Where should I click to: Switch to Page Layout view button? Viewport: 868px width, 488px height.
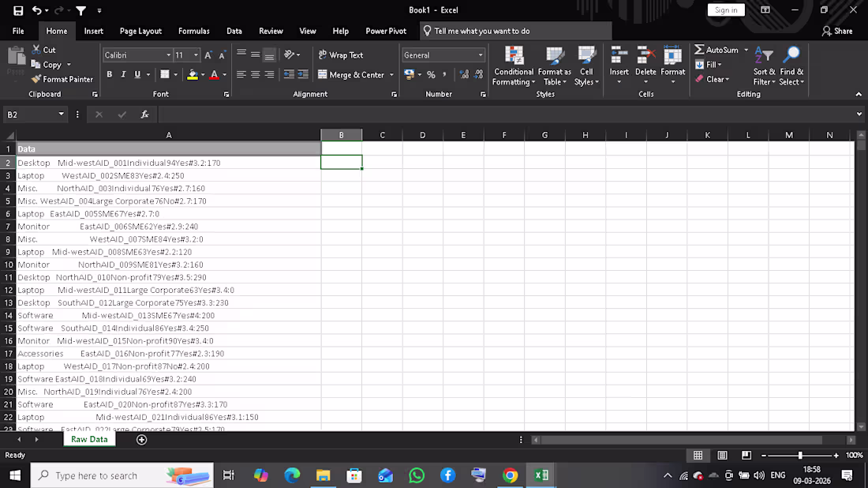tap(722, 456)
